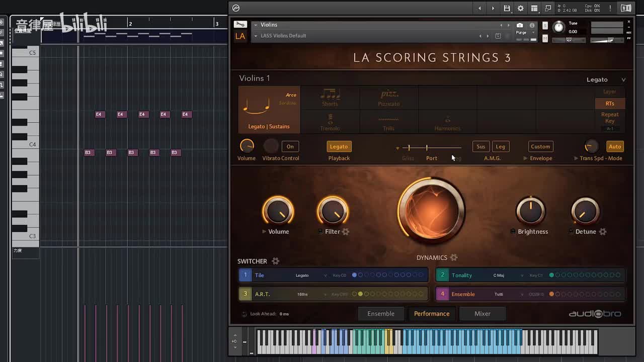Click the Look Ahead 0 ms value
Screen dimensions: 644x362
[284, 314]
